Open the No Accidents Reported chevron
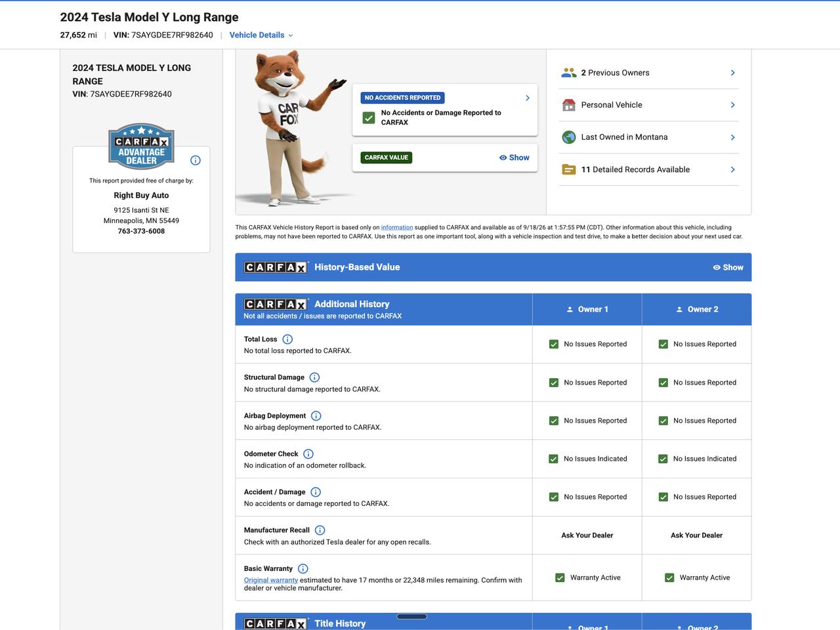Image resolution: width=840 pixels, height=630 pixels. tap(528, 98)
